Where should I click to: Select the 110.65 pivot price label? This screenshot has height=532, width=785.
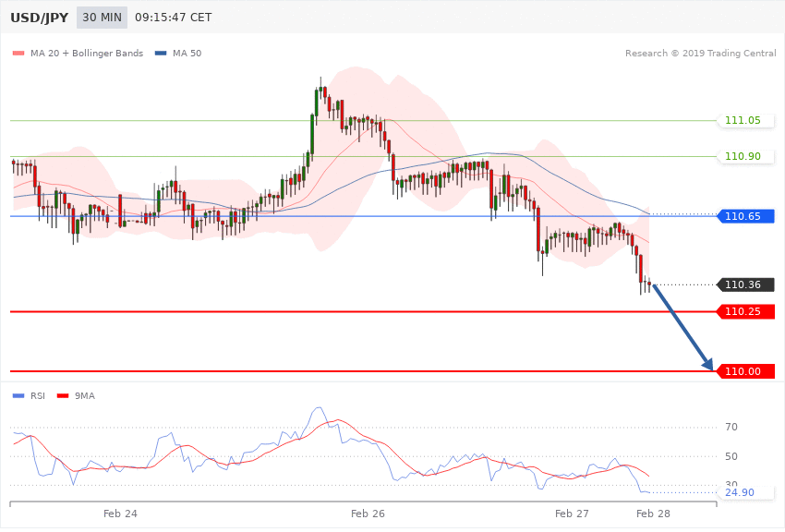[746, 216]
